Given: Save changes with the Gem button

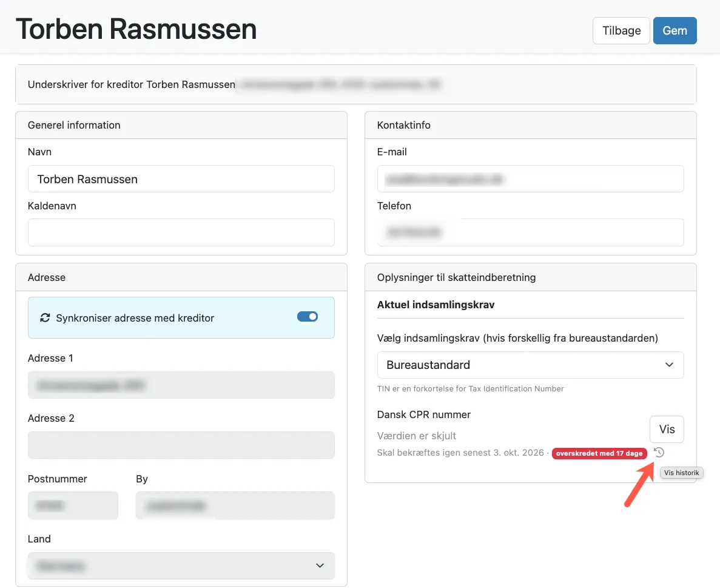Looking at the screenshot, I should 675,31.
